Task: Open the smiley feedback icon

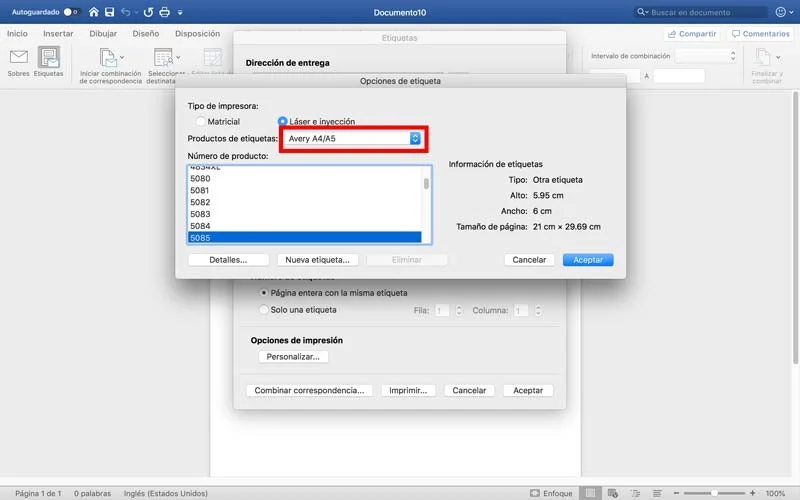Action: pyautogui.click(x=781, y=12)
